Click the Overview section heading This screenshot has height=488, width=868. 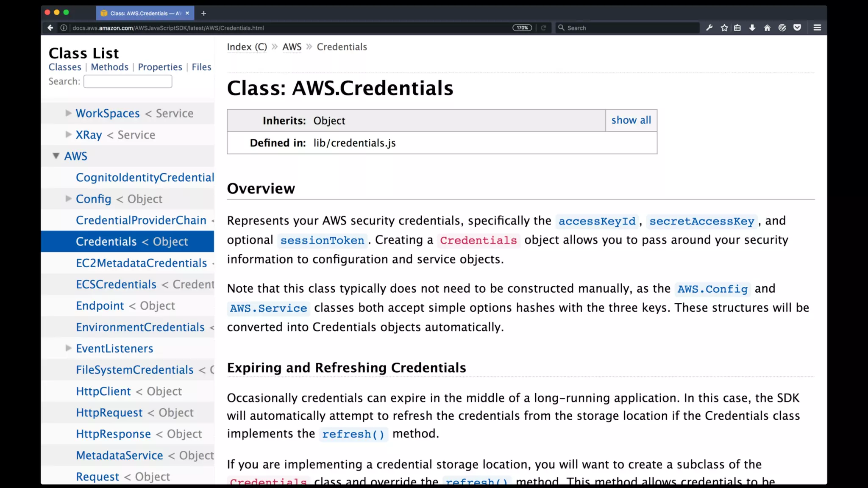261,189
